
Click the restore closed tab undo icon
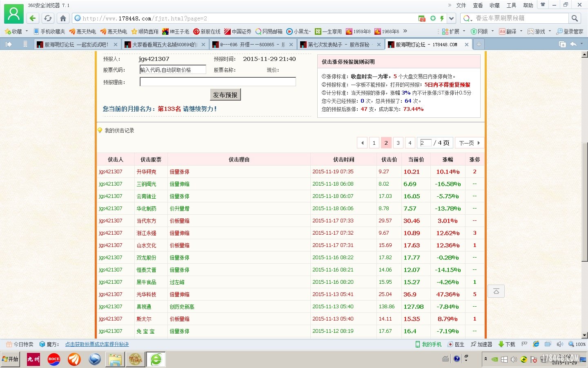coord(574,44)
